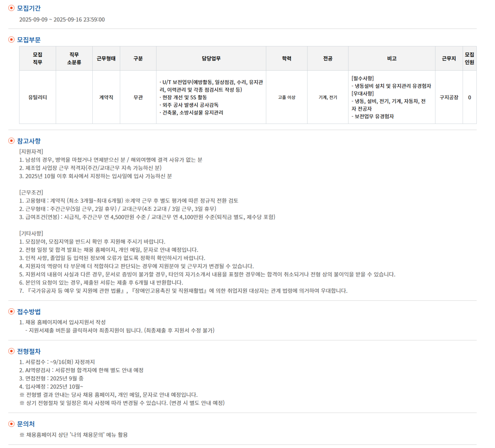Click the 채용 홈페이지에서 입사지원서 작성 line

click(x=63, y=322)
